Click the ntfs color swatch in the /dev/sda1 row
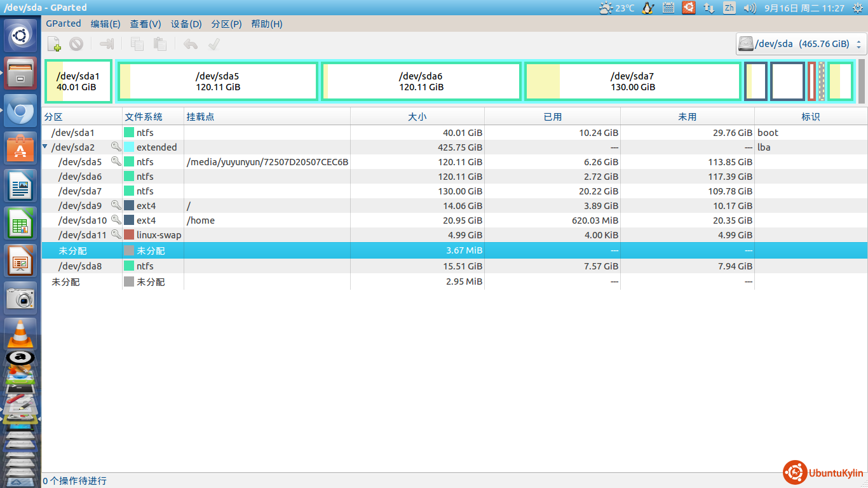The image size is (868, 488). click(129, 133)
